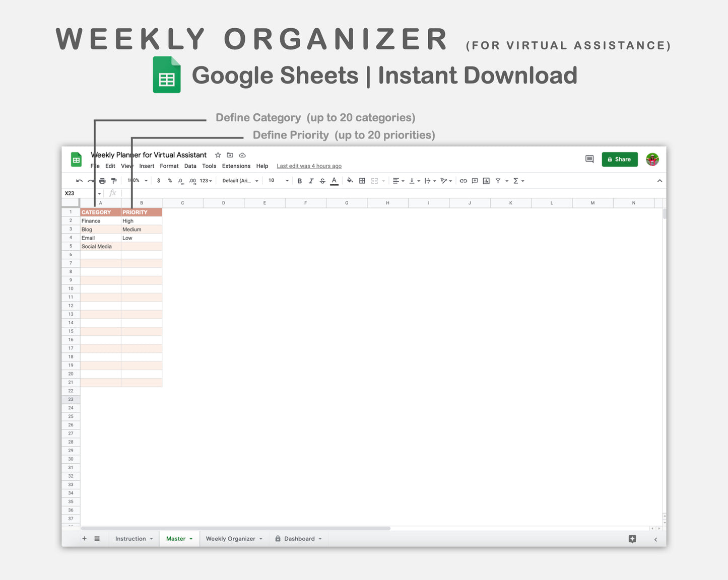Open the Master sheet tab menu
The width and height of the screenshot is (728, 580).
pyautogui.click(x=190, y=538)
